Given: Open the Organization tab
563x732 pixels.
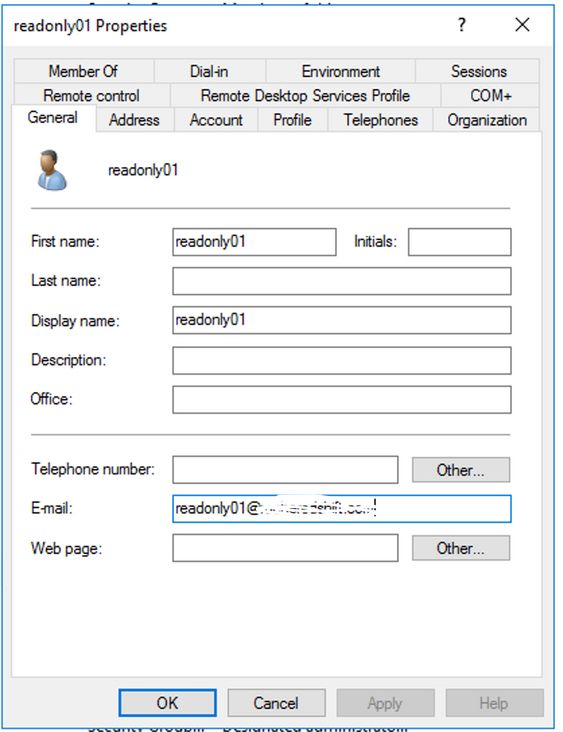Looking at the screenshot, I should pos(487,120).
